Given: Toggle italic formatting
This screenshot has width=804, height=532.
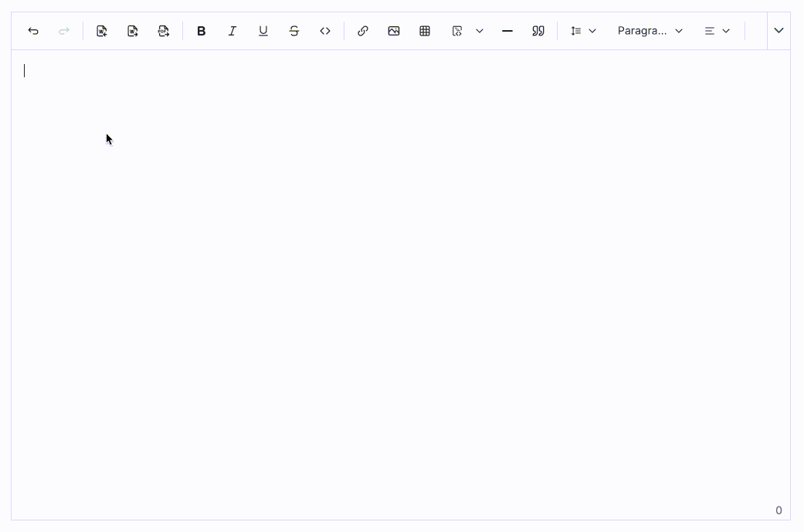Looking at the screenshot, I should click(x=232, y=31).
